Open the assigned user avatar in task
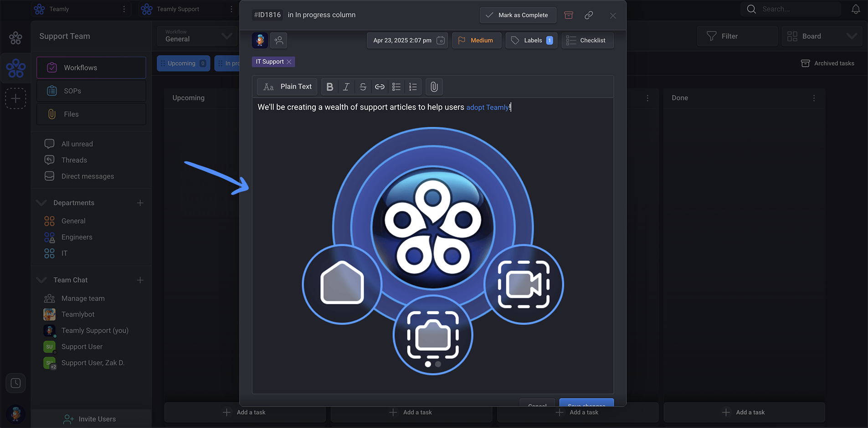Image resolution: width=868 pixels, height=428 pixels. pyautogui.click(x=260, y=40)
